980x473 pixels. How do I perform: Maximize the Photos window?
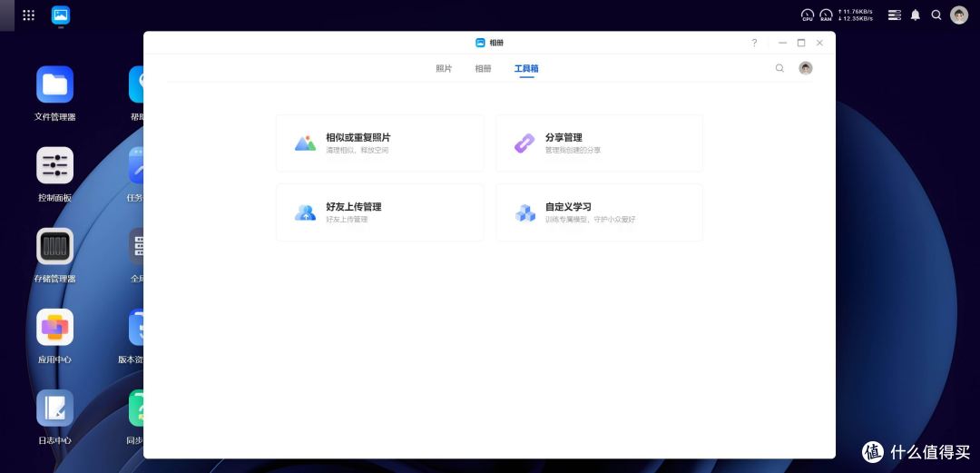click(x=801, y=44)
